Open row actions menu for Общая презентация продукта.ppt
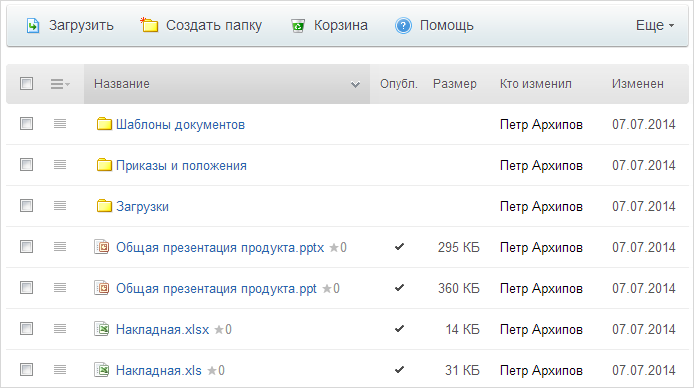The width and height of the screenshot is (694, 388). (x=60, y=288)
